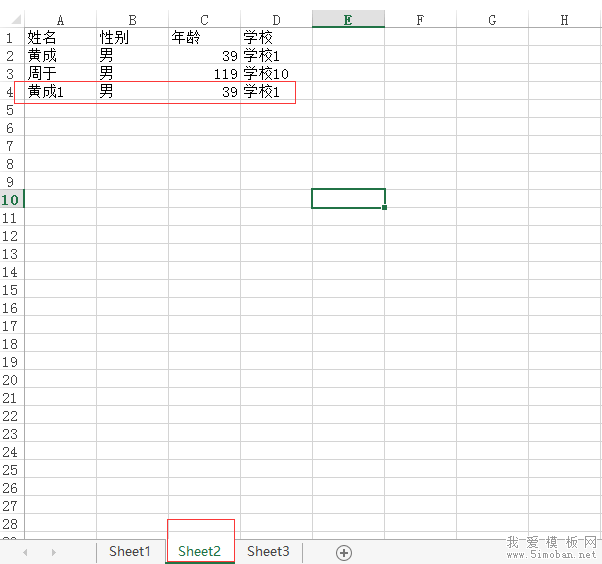Select the cell with name 周于
602x564 pixels.
tap(60, 73)
